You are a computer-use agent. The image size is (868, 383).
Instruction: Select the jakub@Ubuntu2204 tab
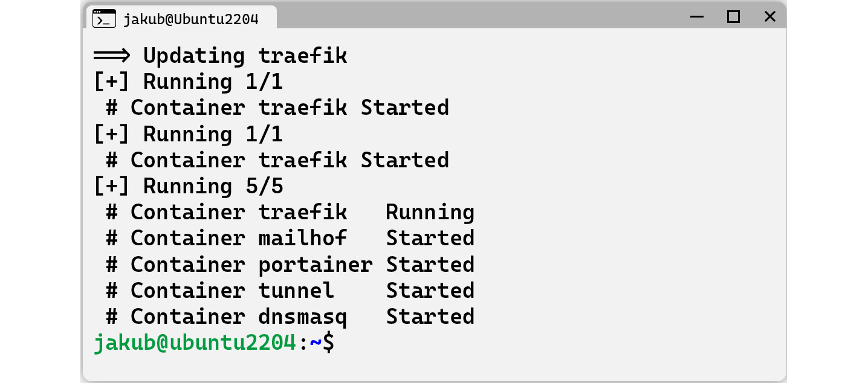point(181,18)
